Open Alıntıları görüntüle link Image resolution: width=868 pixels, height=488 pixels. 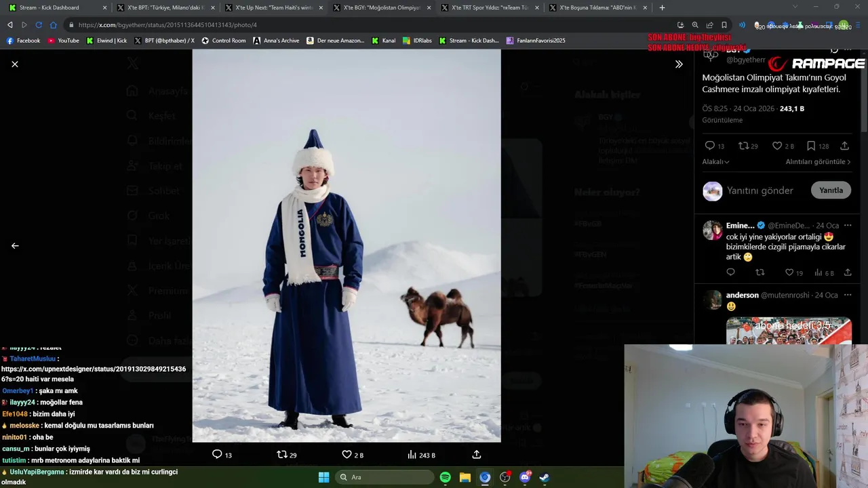pos(818,162)
